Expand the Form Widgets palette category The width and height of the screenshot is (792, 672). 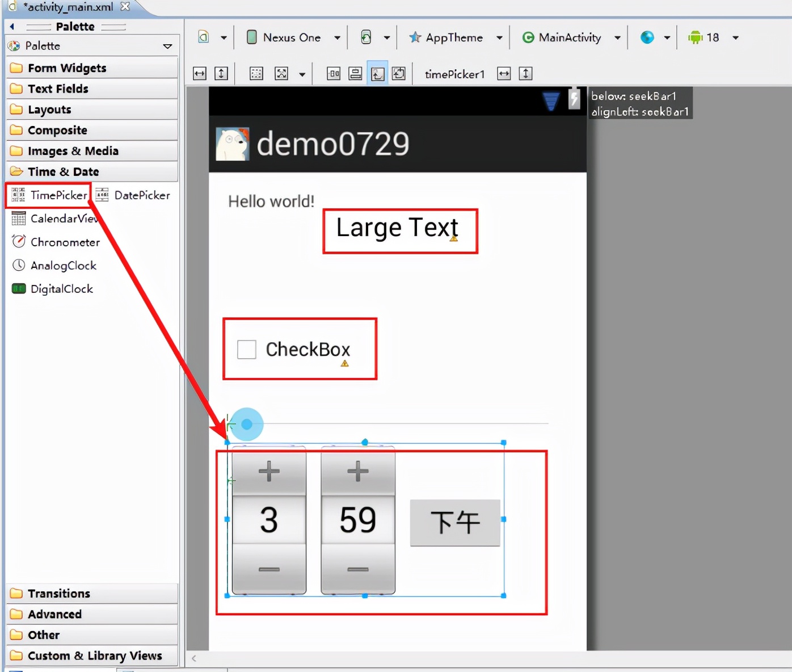pos(67,68)
